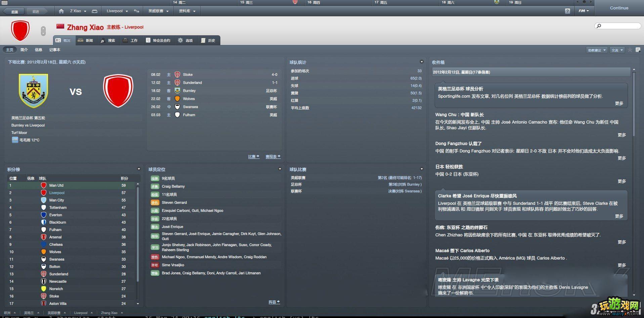Click the magnifier icon in search box
The height and width of the screenshot is (318, 644).
pos(599,26)
